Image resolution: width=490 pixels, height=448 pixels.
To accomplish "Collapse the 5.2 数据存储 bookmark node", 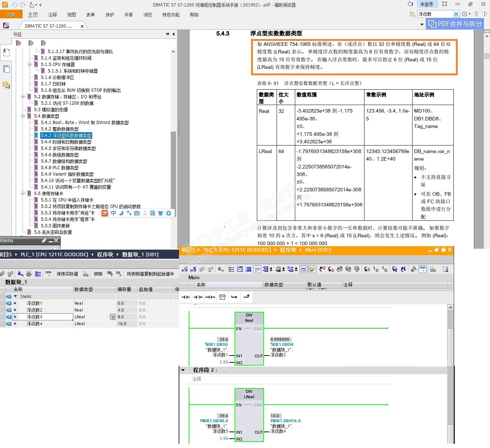I will 23,97.
